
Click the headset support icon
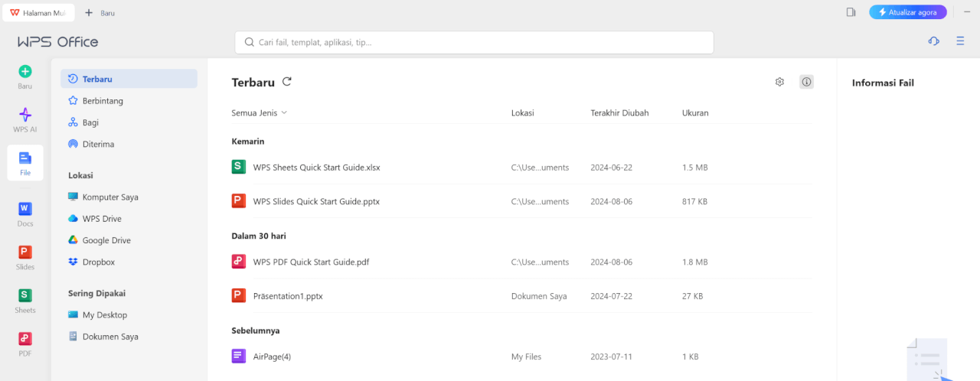click(x=933, y=41)
